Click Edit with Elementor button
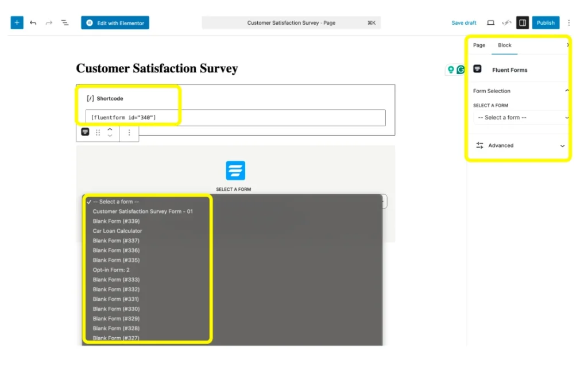The height and width of the screenshot is (374, 588). [x=115, y=23]
